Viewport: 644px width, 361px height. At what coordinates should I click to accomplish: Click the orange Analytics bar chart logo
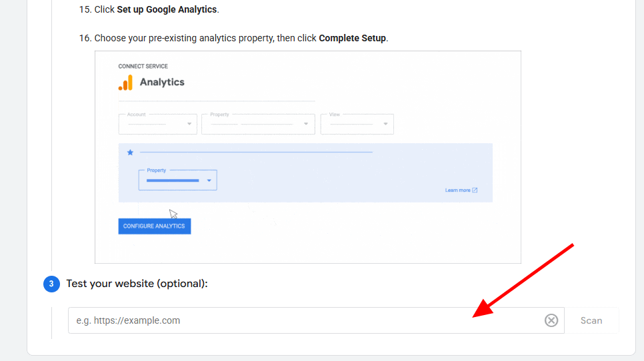point(125,83)
